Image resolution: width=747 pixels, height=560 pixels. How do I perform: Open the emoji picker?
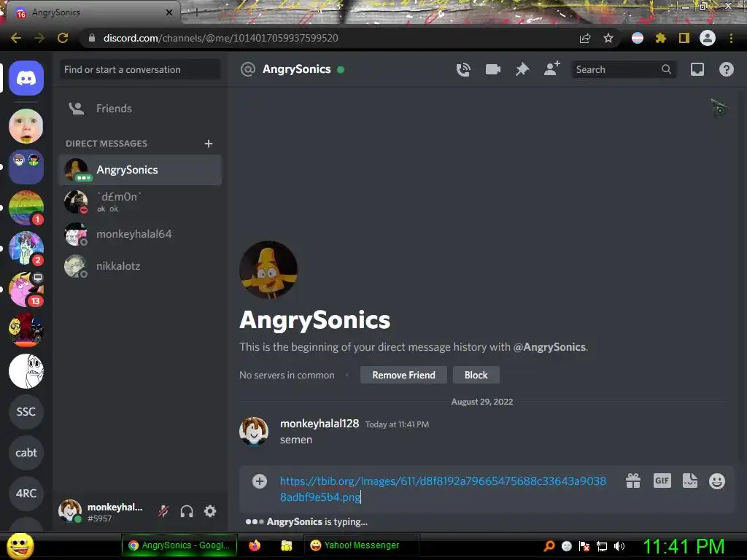[717, 481]
